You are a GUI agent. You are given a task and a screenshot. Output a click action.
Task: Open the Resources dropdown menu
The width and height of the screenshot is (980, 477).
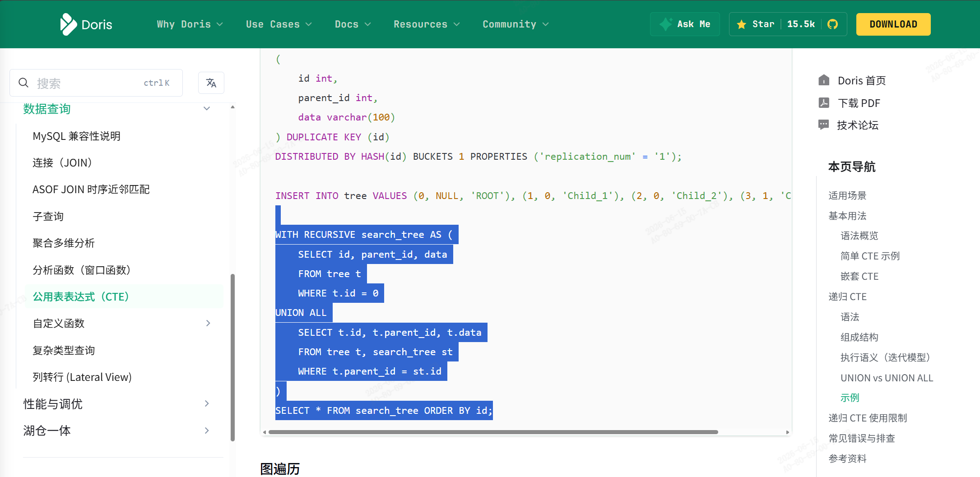pyautogui.click(x=427, y=24)
